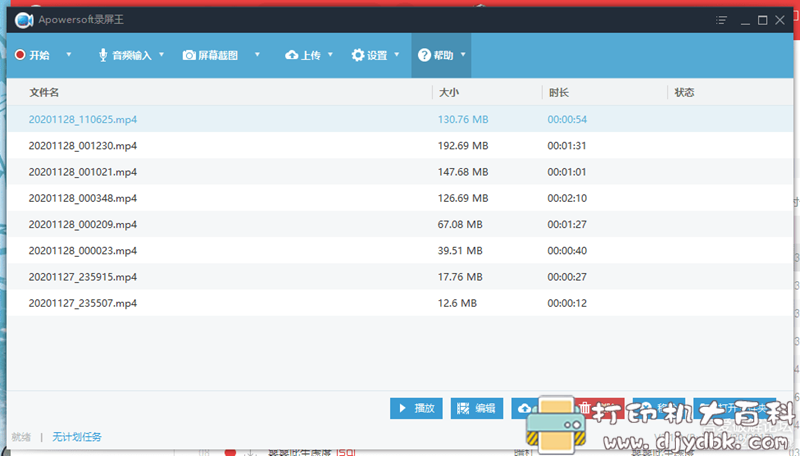This screenshot has height=456, width=800.
Task: Select file 20201128_110625.mp4
Action: point(83,119)
